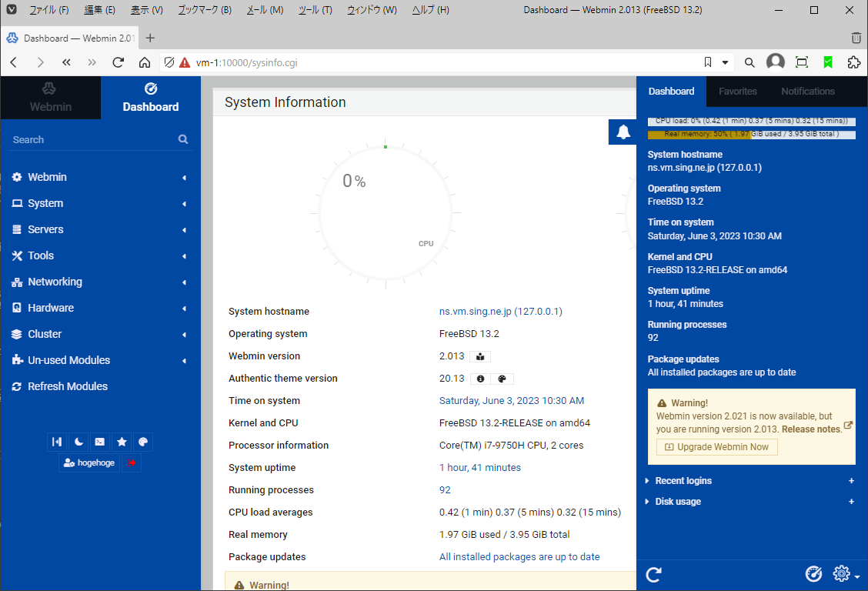The image size is (868, 591).
Task: Open the ツール (T) menu
Action: (x=315, y=10)
